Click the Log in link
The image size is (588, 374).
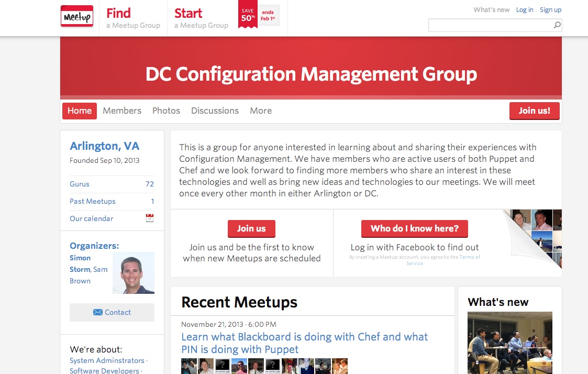coord(525,10)
